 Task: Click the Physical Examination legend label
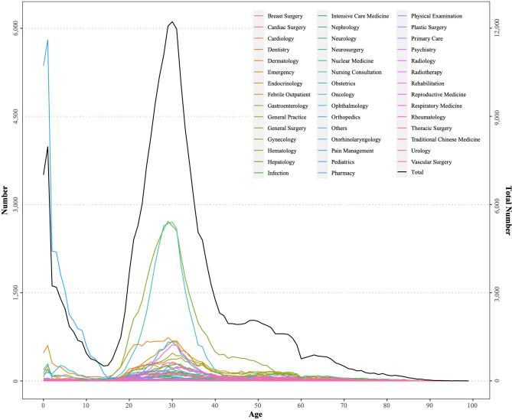436,16
